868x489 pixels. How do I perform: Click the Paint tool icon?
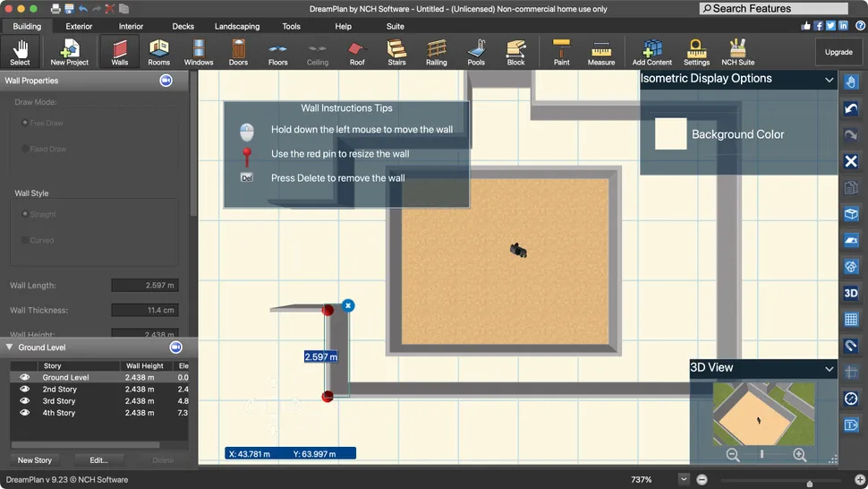pos(561,52)
